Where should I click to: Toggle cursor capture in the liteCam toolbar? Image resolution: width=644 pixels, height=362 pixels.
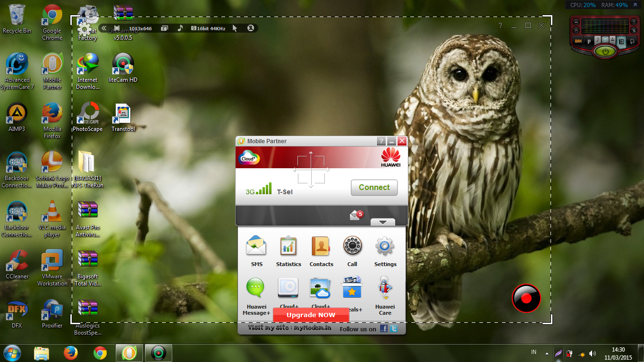(235, 28)
